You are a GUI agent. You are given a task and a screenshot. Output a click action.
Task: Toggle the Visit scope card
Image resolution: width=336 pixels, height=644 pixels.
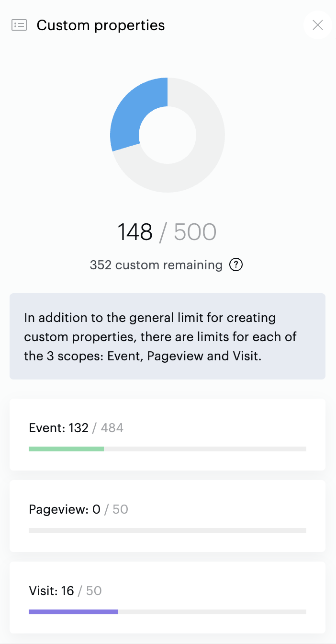pyautogui.click(x=168, y=597)
